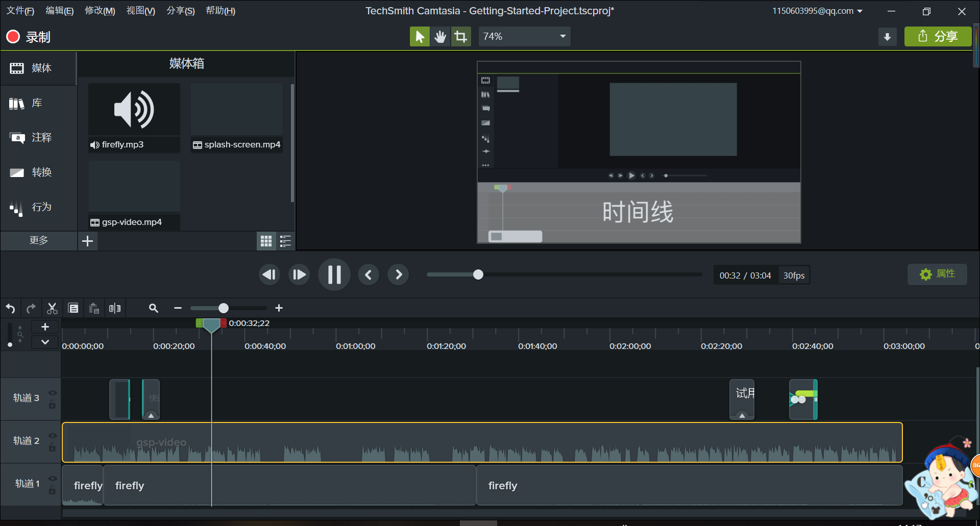Switch media bin to list view
The height and width of the screenshot is (526, 980).
tap(285, 241)
